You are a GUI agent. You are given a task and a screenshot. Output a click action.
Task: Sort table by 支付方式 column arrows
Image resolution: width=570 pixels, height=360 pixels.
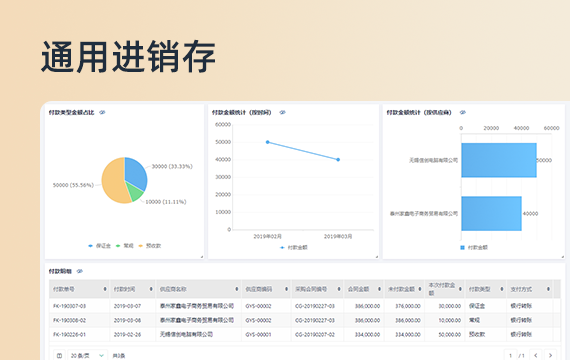pyautogui.click(x=548, y=289)
